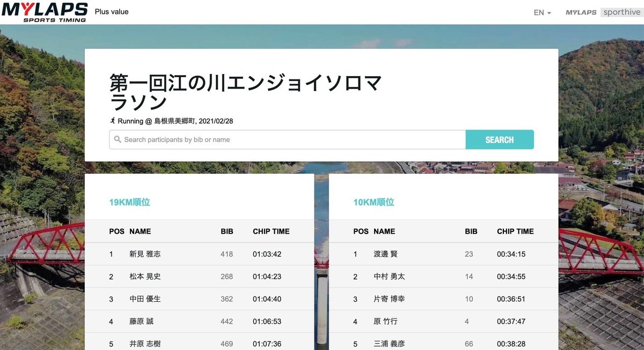Click chip time 00:38:28

click(511, 344)
